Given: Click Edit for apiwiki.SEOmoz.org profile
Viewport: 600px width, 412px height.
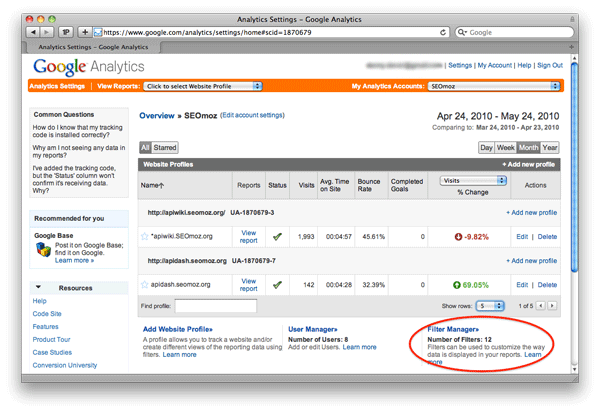Looking at the screenshot, I should click(520, 236).
